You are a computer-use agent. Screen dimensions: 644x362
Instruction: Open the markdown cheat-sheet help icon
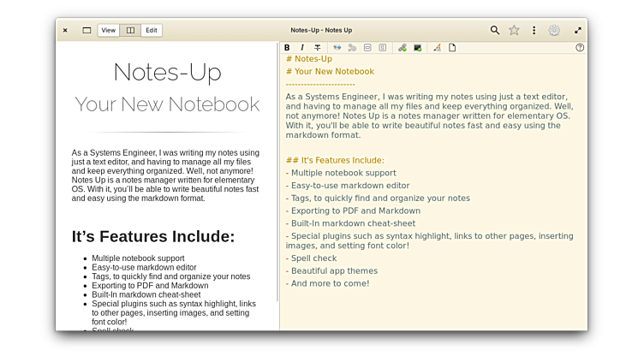pos(580,48)
